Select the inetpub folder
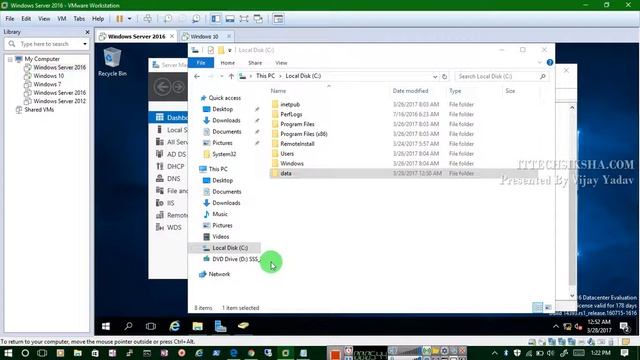The height and width of the screenshot is (360, 640). point(290,104)
